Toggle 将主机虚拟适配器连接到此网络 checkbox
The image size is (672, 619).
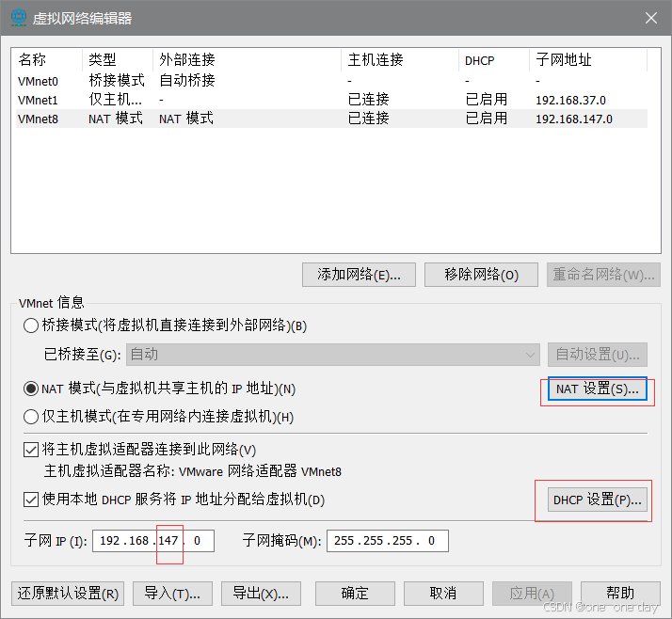(x=31, y=450)
